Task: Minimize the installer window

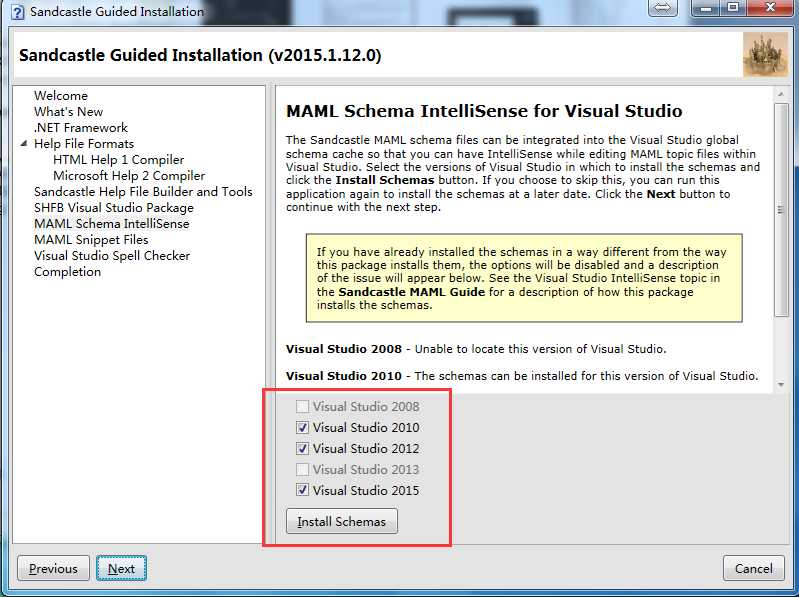Action: tap(706, 8)
